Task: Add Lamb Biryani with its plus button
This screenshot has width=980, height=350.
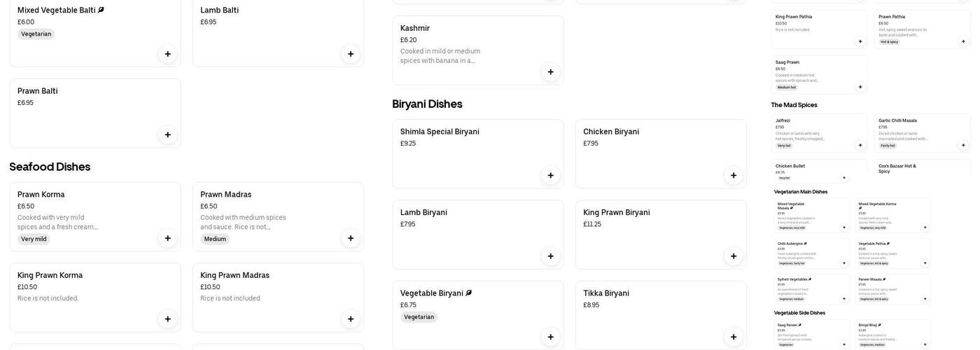Action: (550, 256)
